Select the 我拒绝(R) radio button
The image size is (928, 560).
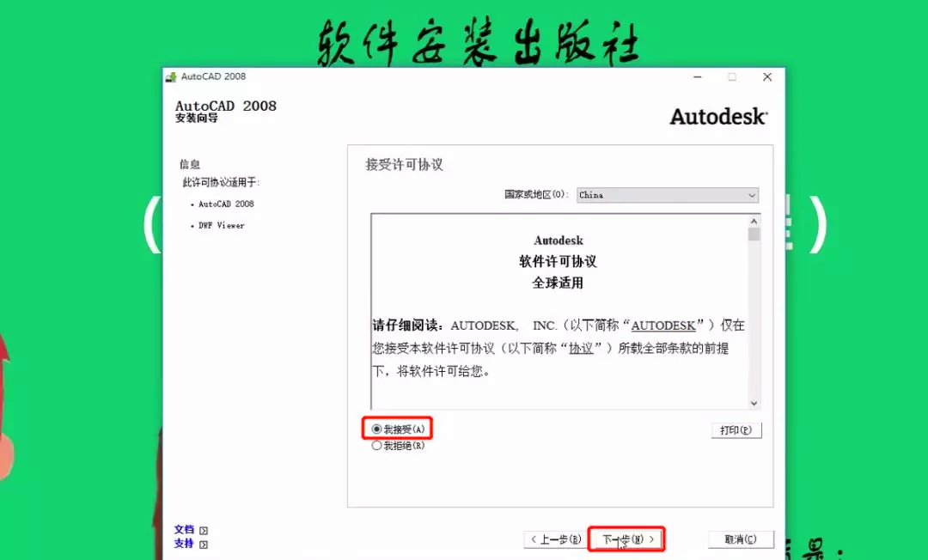coord(376,445)
